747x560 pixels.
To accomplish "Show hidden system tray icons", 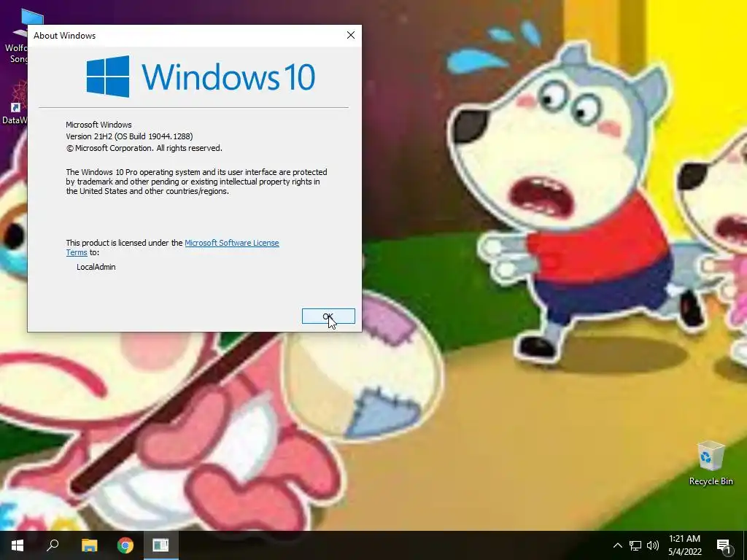I will pos(617,545).
